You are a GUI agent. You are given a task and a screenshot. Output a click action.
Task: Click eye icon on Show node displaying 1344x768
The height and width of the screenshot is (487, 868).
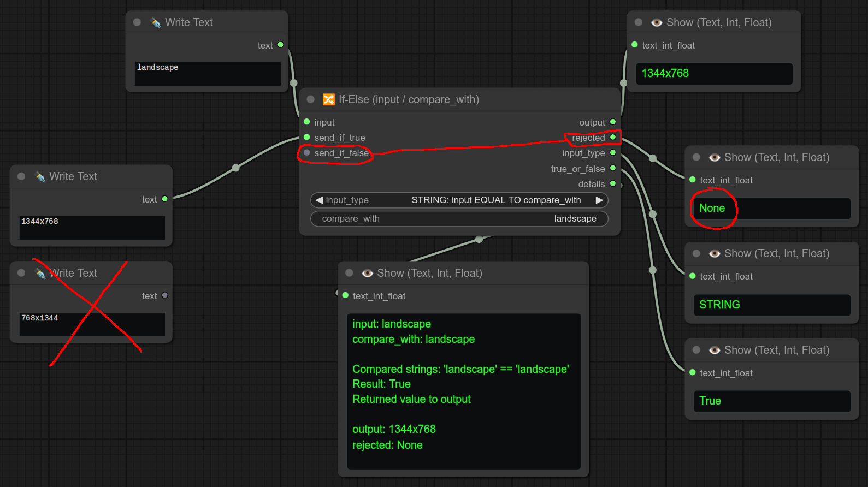pos(657,22)
